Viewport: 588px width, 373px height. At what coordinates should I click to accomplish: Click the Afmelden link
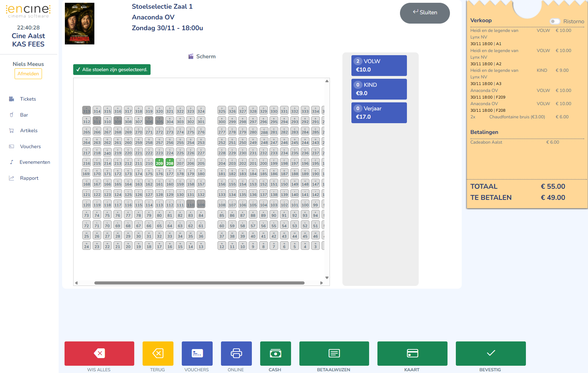[x=28, y=74]
